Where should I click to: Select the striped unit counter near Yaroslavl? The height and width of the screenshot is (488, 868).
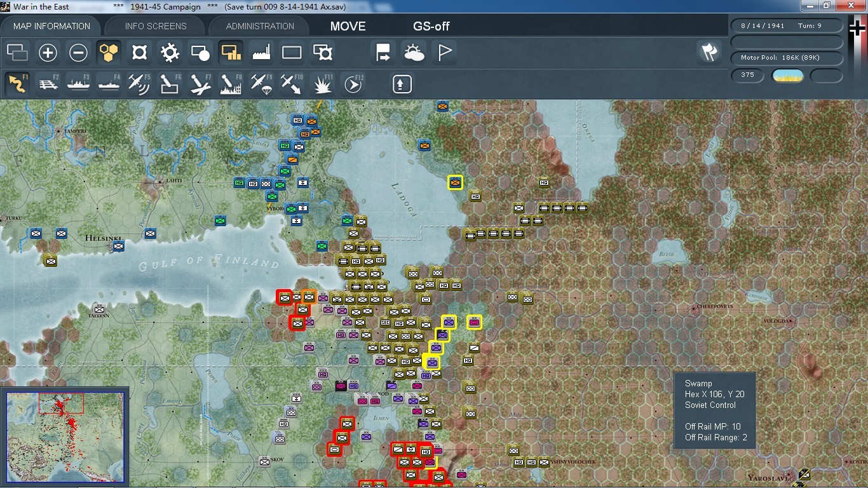coord(804,473)
